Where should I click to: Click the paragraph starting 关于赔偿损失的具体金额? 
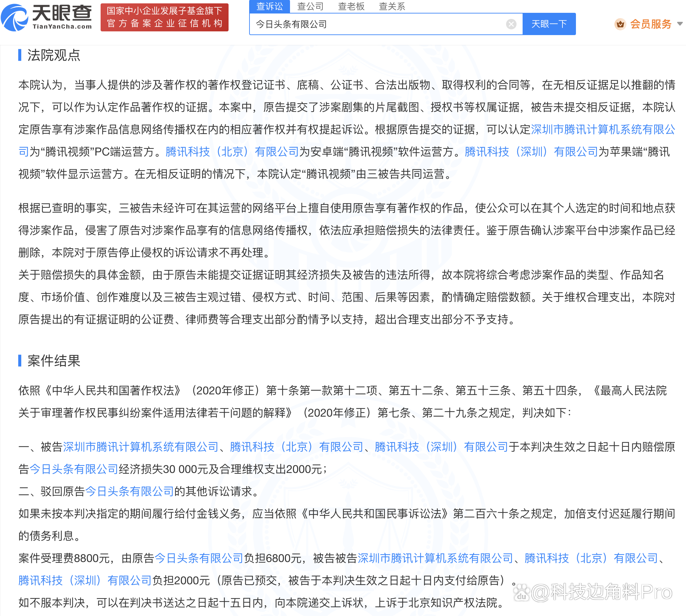pos(347,297)
